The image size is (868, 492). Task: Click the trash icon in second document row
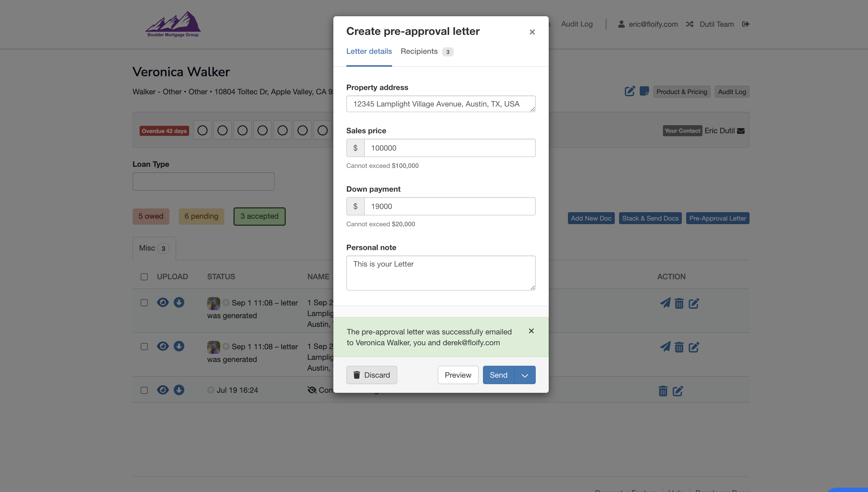[679, 347]
